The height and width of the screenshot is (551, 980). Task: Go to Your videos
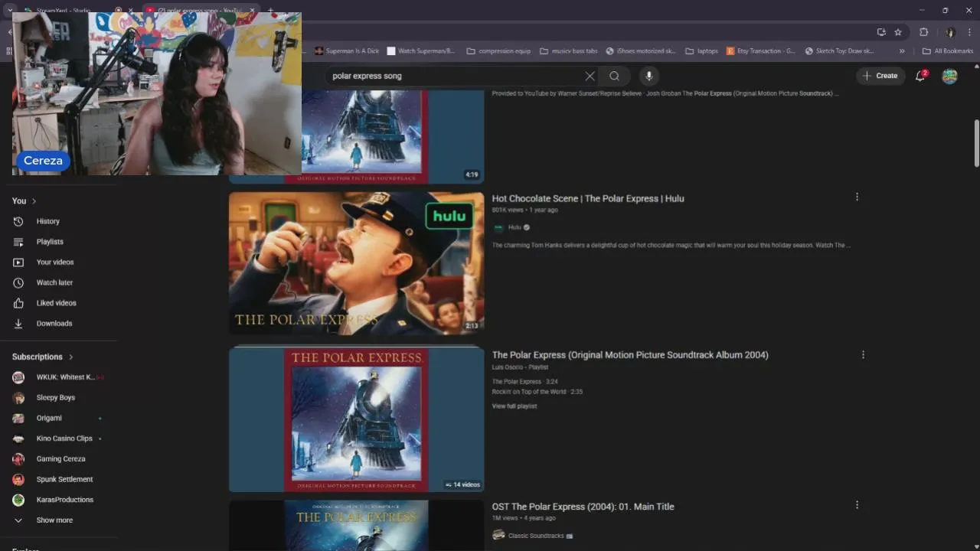pos(55,262)
